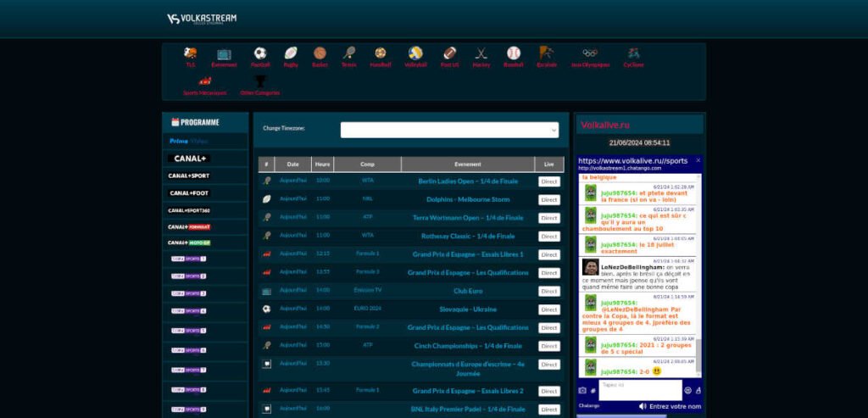The image size is (868, 418).
Task: Open the CANAL+ channel from sidebar
Action: tap(190, 159)
